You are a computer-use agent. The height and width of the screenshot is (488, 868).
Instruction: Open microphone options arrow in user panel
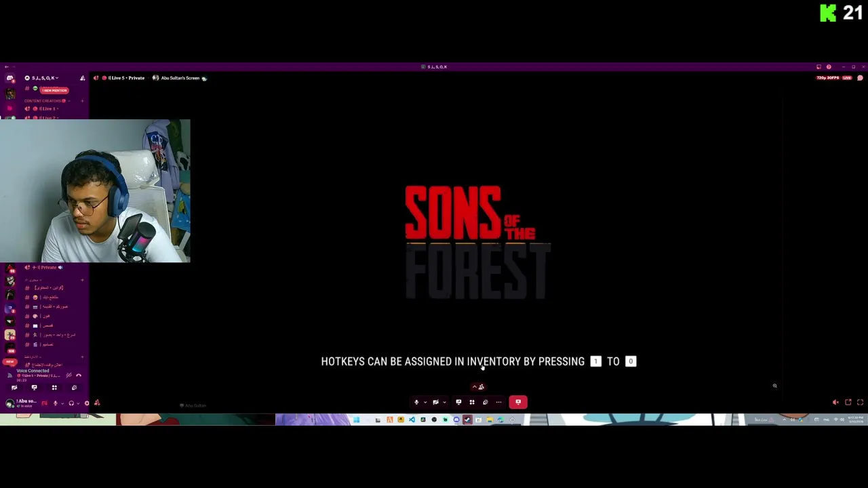(62, 403)
